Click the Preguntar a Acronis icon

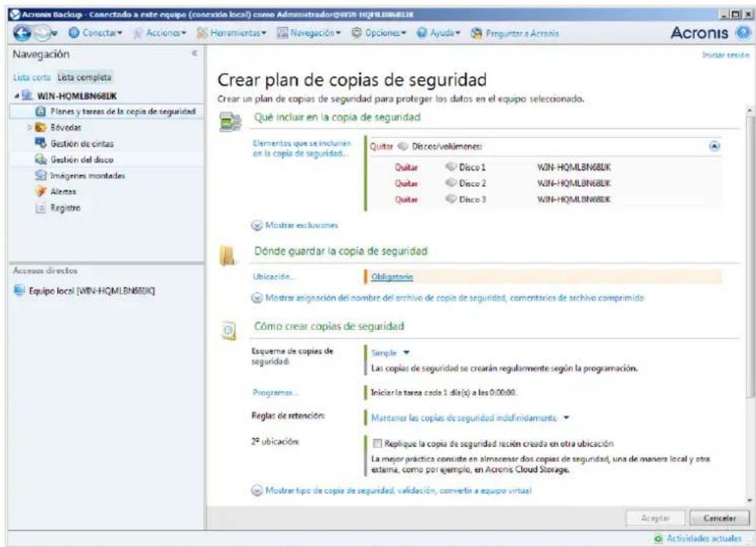click(476, 33)
